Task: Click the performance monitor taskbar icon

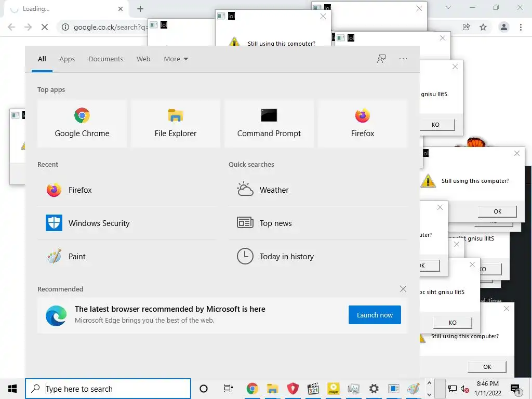Action: 353,389
